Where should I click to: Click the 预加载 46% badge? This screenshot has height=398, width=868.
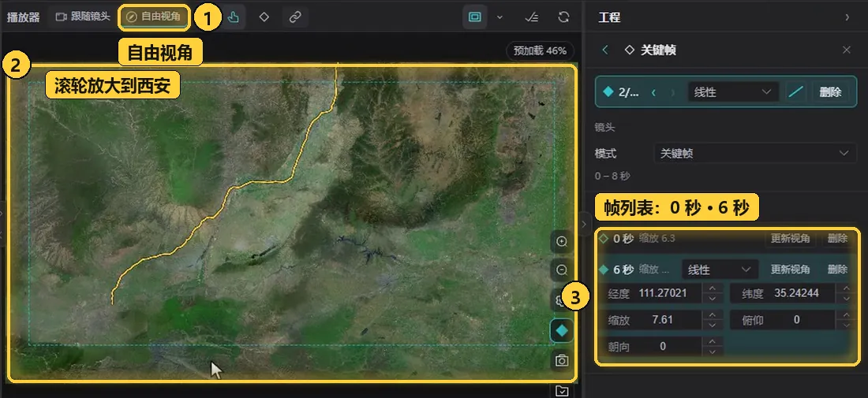(540, 51)
